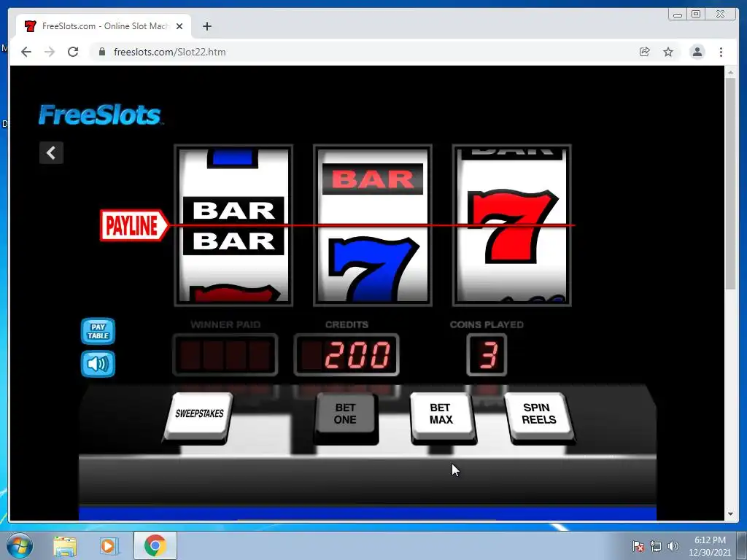The width and height of the screenshot is (747, 560).
Task: Click the red 7 on third reel
Action: (x=512, y=226)
